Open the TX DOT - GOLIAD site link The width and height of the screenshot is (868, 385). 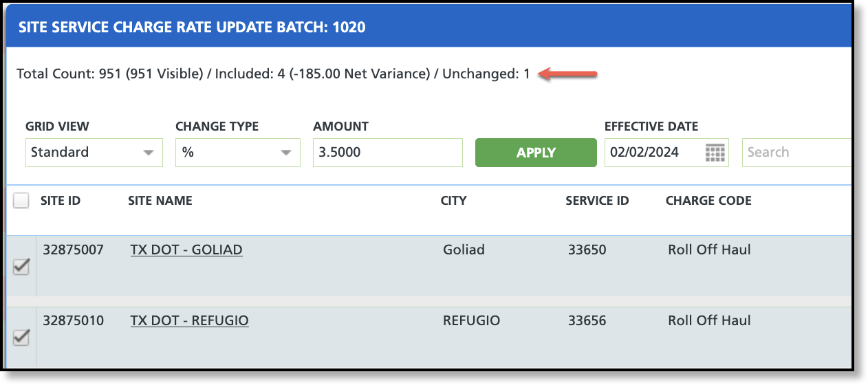(186, 250)
